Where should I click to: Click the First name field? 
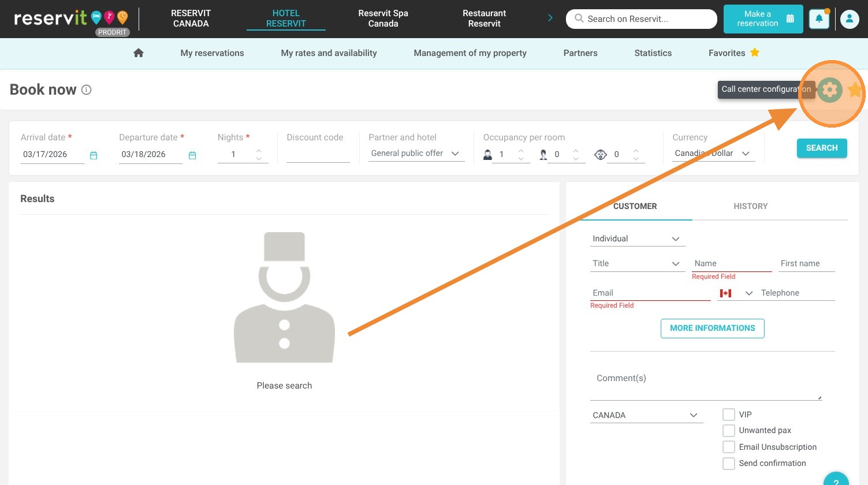click(807, 264)
